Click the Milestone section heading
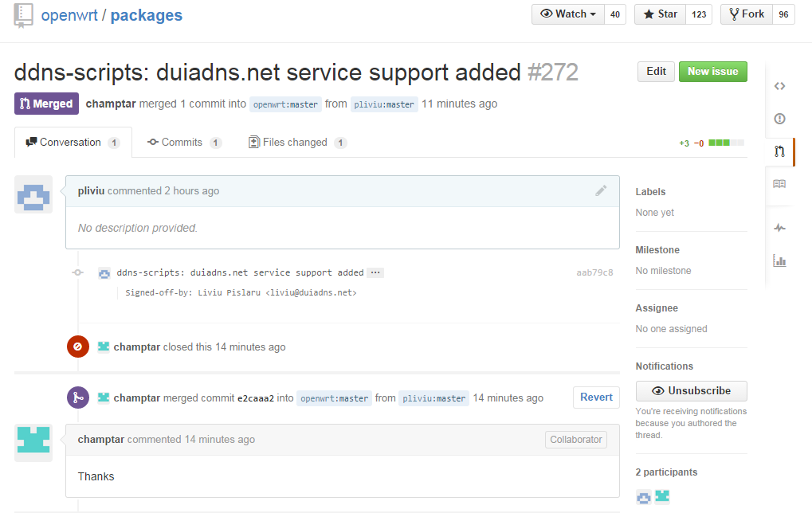The width and height of the screenshot is (812, 517). click(657, 250)
